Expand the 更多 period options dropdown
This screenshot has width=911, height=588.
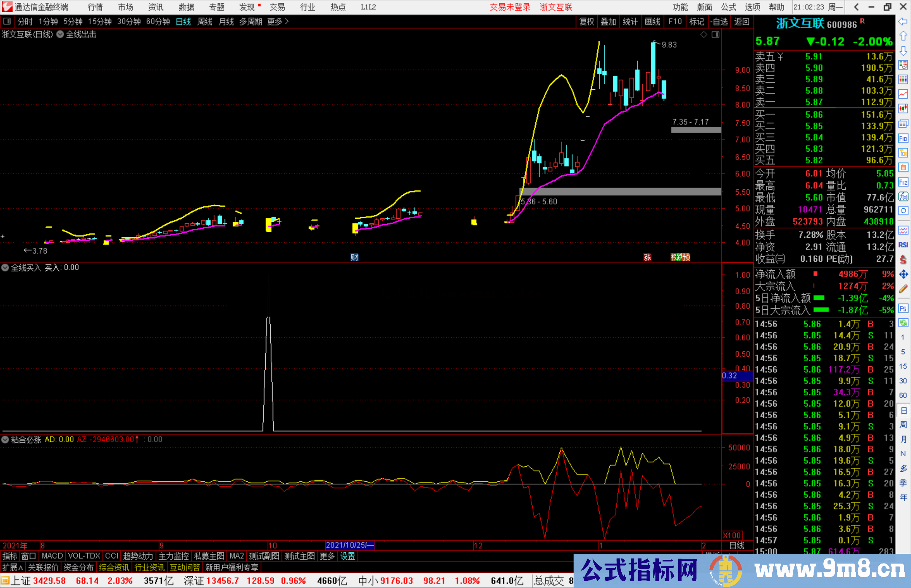point(278,21)
